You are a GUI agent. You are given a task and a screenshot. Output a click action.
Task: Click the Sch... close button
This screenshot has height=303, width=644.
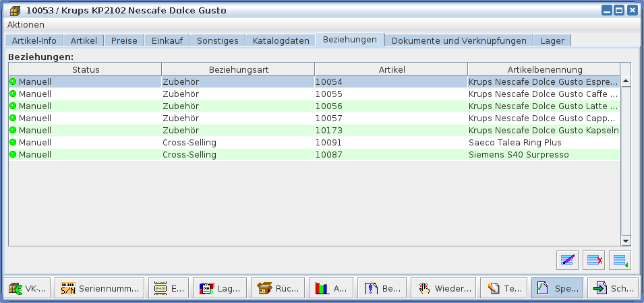click(612, 288)
